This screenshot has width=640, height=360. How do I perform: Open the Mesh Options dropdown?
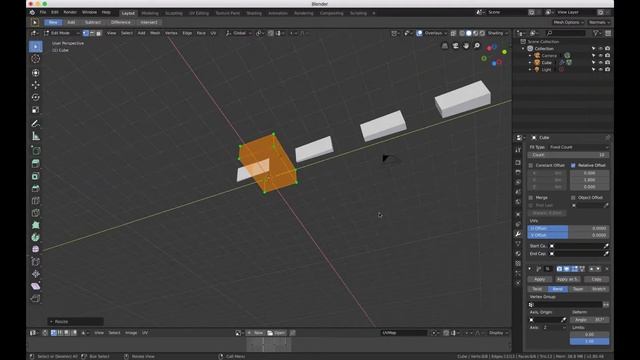point(568,22)
